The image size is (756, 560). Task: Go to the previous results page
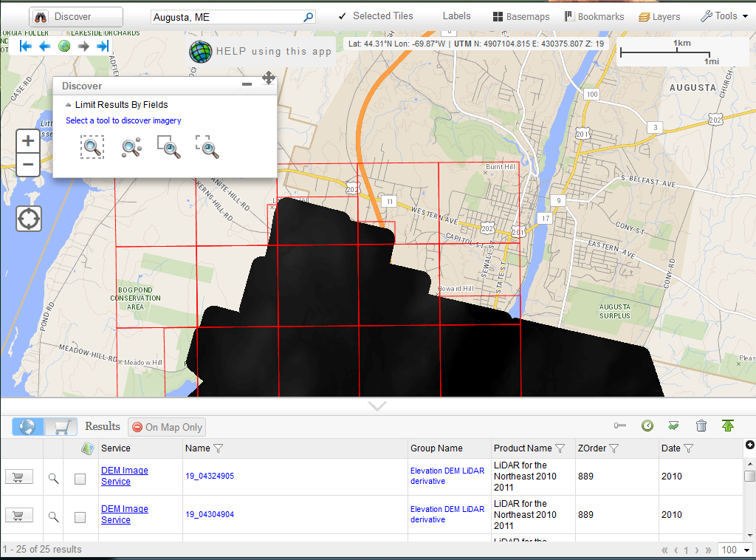coord(676,550)
